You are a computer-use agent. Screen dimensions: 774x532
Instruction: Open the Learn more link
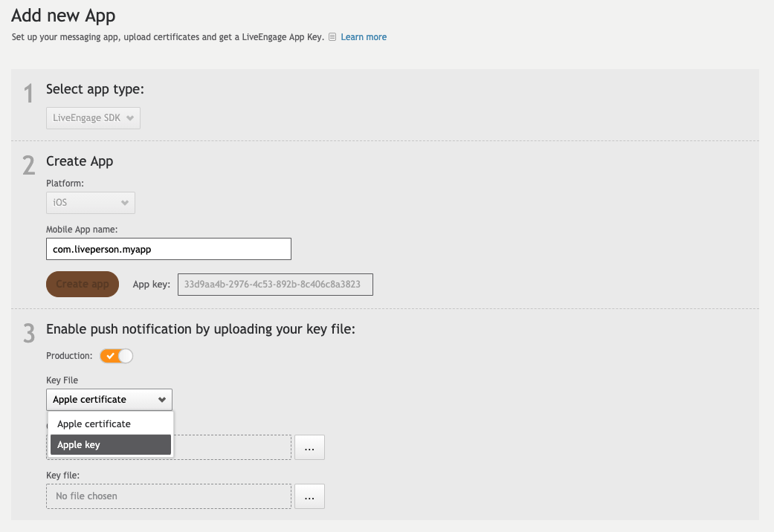coord(364,37)
